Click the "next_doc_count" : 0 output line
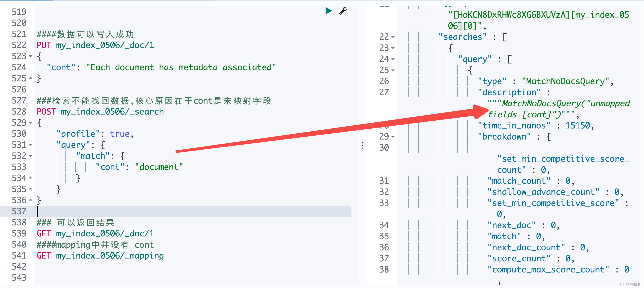644x288 pixels. coord(538,247)
